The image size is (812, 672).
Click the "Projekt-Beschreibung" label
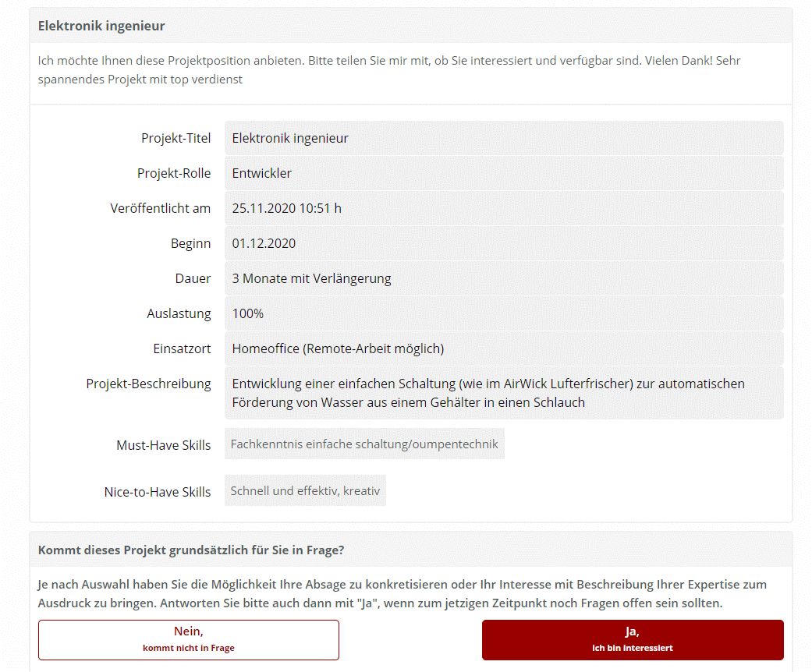click(148, 384)
